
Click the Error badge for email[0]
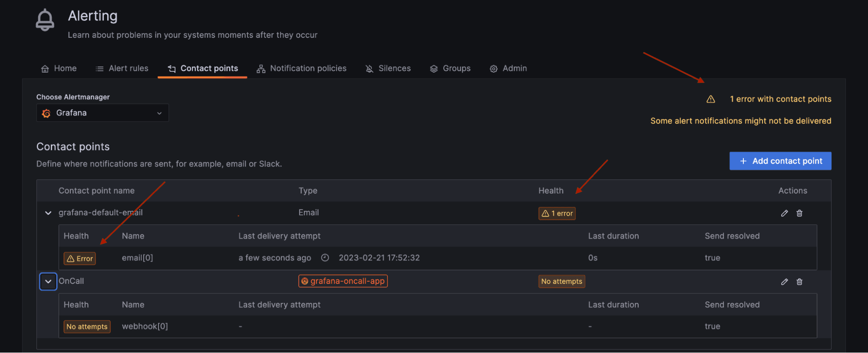[x=80, y=259]
